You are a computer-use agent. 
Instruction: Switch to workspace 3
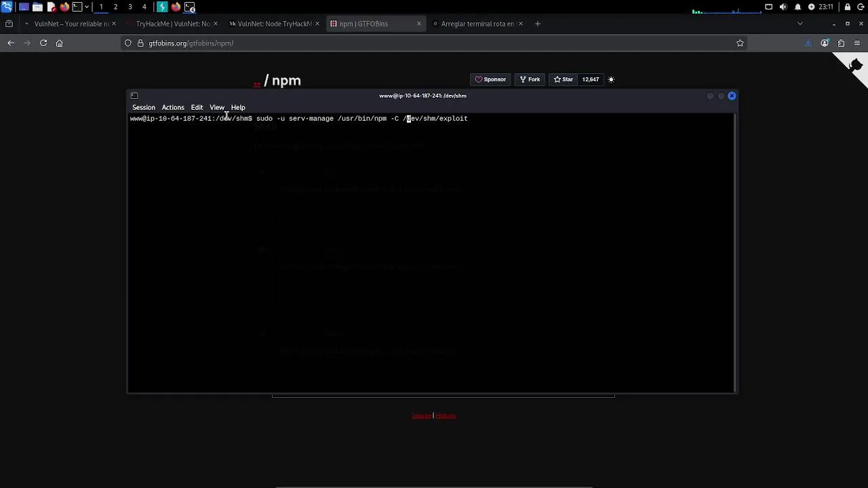130,7
